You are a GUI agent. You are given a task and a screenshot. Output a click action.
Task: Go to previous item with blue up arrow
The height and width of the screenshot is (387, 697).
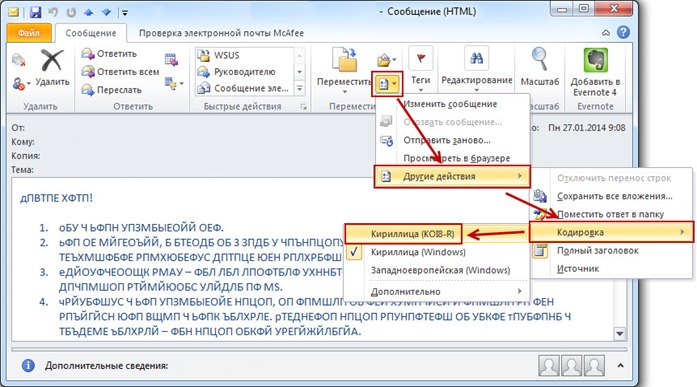click(88, 12)
